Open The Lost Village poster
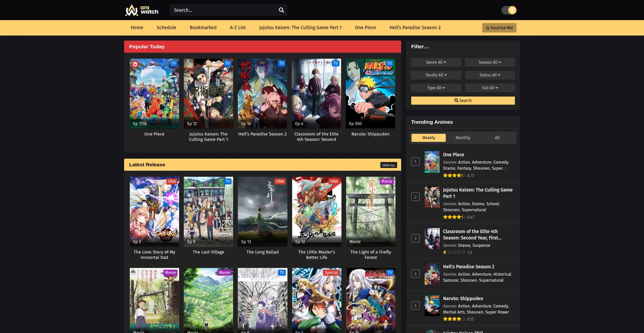The width and height of the screenshot is (644, 333). click(208, 212)
